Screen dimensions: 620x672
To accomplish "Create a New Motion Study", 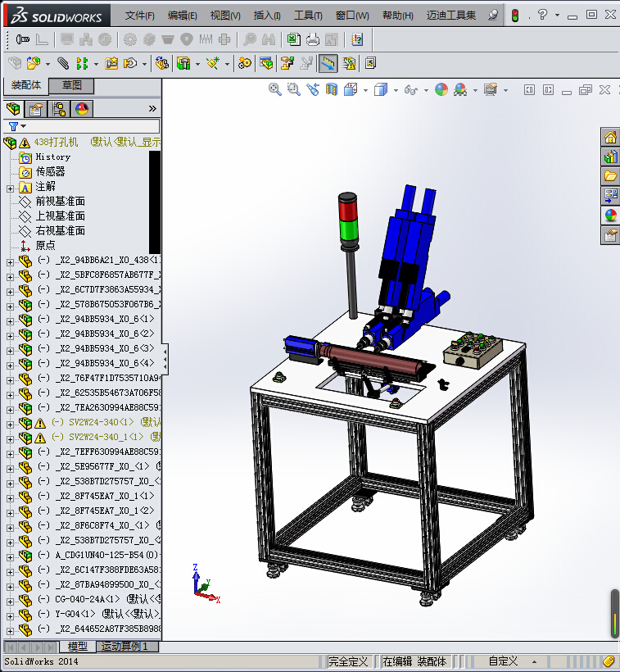I will [245, 64].
